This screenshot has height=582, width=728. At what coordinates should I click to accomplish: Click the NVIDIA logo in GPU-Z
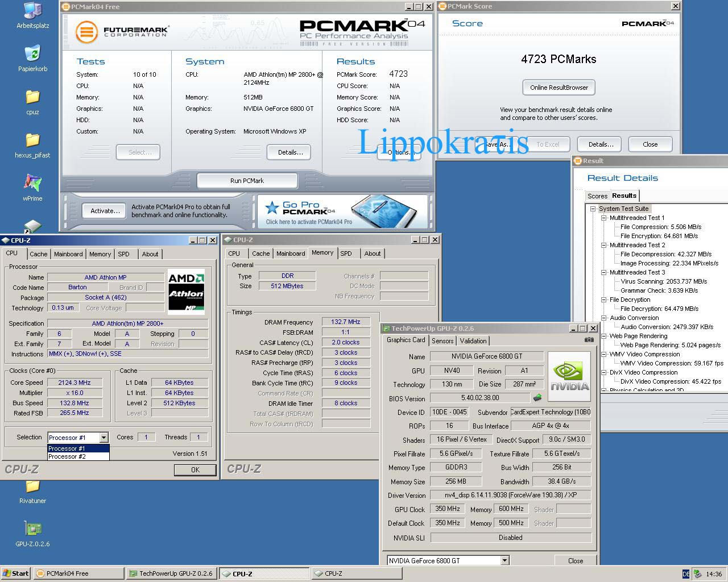(x=570, y=376)
